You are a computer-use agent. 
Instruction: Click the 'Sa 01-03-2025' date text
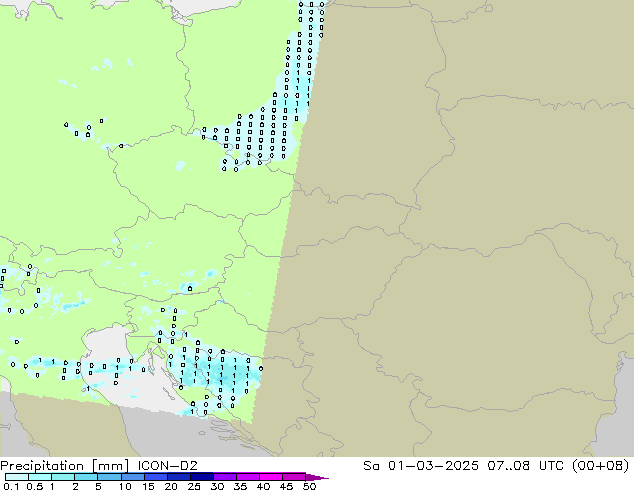pyautogui.click(x=421, y=466)
